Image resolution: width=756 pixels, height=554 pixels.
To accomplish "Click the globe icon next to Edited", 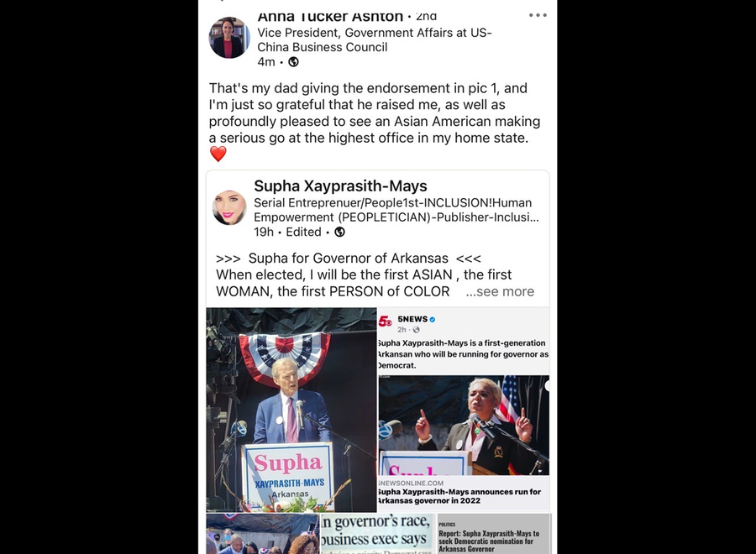I will [339, 232].
